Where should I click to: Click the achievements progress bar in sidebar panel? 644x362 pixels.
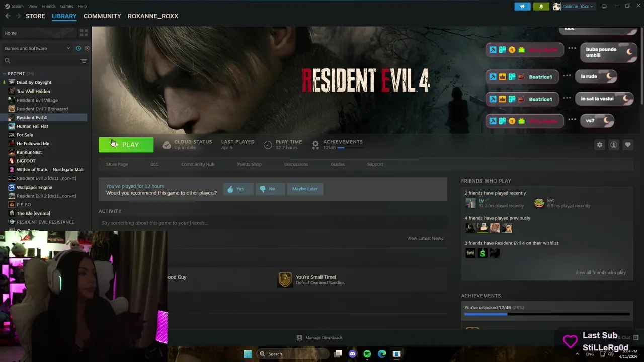(x=547, y=314)
